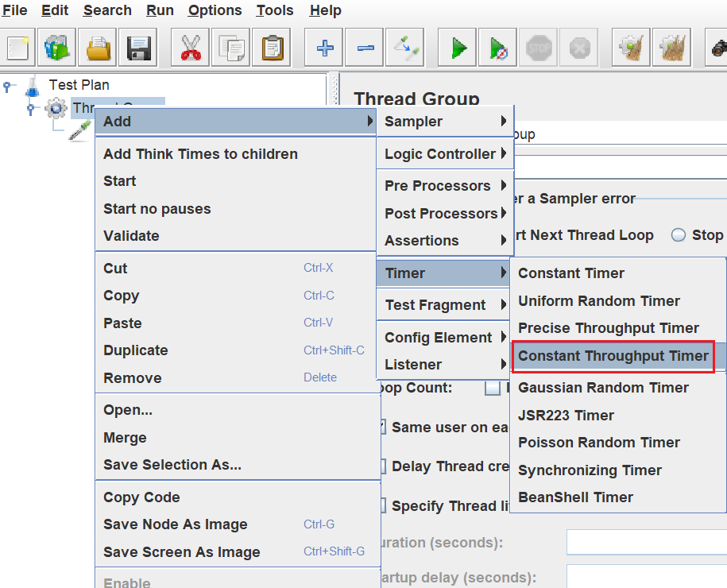Choose Gaussian Random Timer
Image resolution: width=727 pixels, height=588 pixels.
coord(617,388)
